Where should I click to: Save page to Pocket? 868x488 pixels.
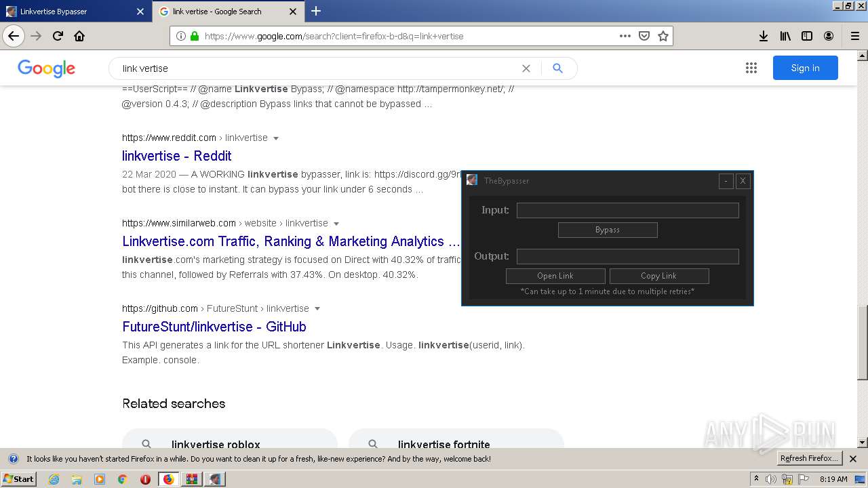point(644,36)
